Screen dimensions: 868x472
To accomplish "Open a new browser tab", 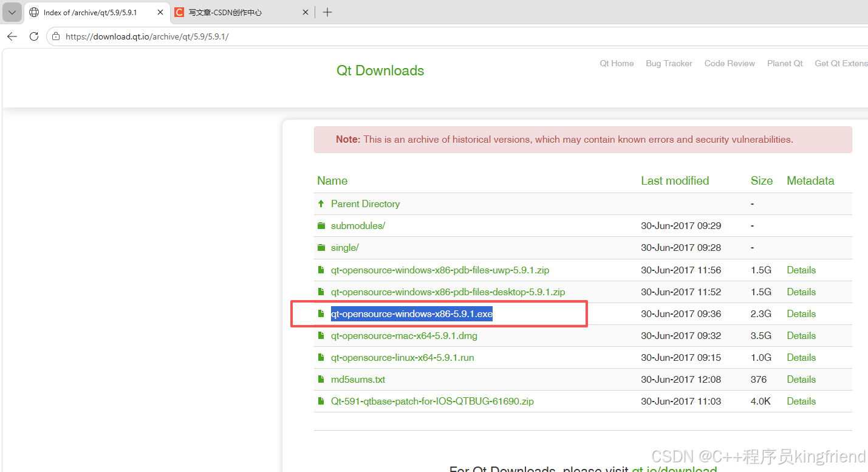I will coord(327,12).
